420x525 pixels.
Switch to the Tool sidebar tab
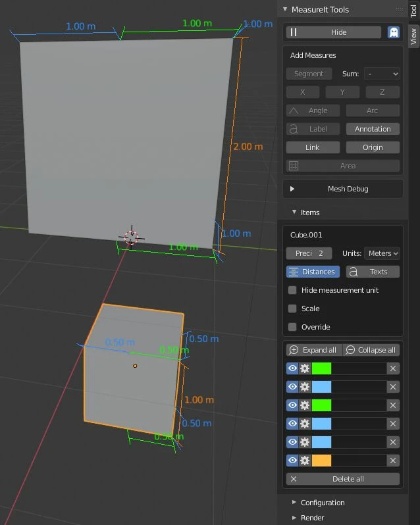413,11
